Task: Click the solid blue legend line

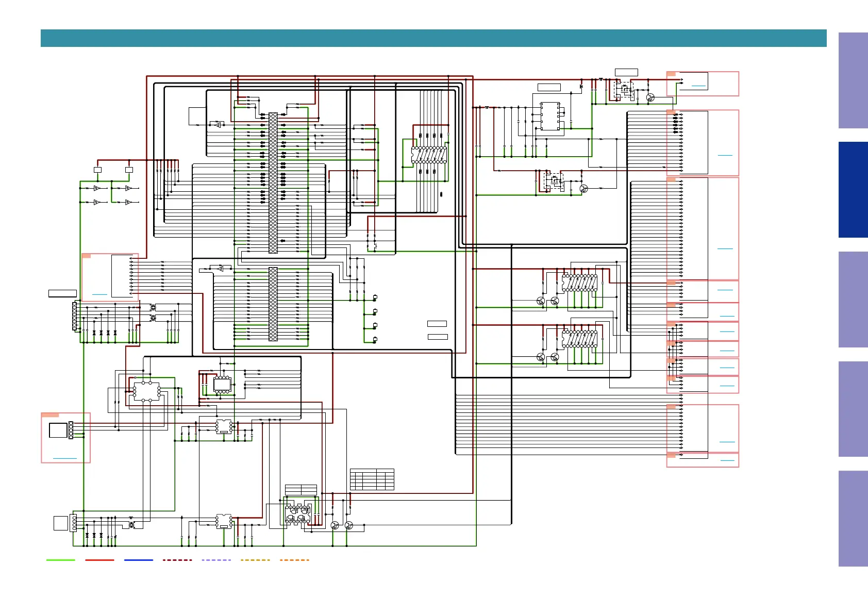Action: (x=139, y=560)
